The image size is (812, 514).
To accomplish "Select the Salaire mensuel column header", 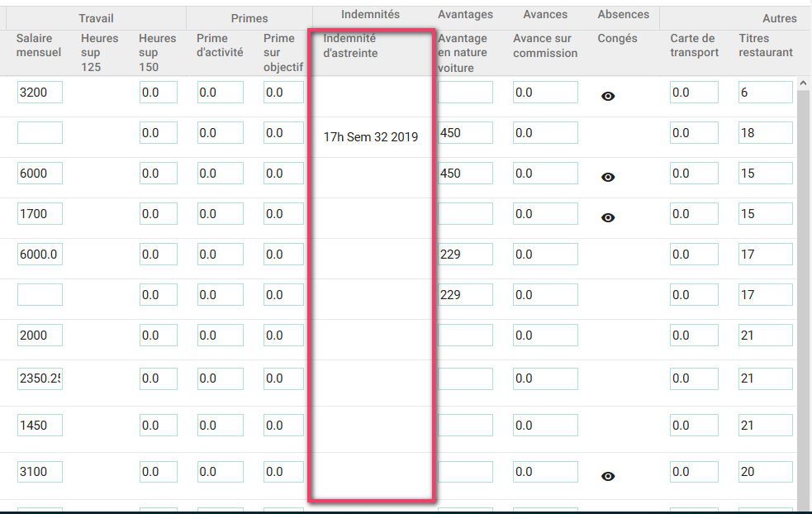I will click(x=39, y=45).
